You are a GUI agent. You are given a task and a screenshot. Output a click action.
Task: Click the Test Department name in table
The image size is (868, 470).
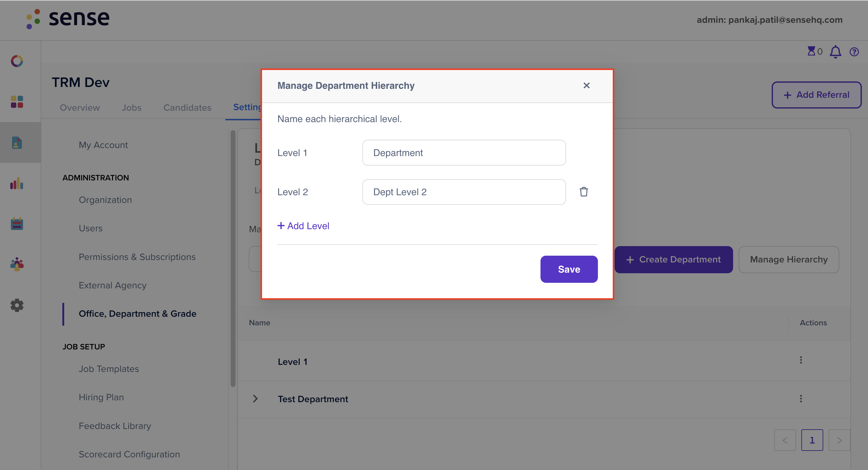[x=313, y=399]
